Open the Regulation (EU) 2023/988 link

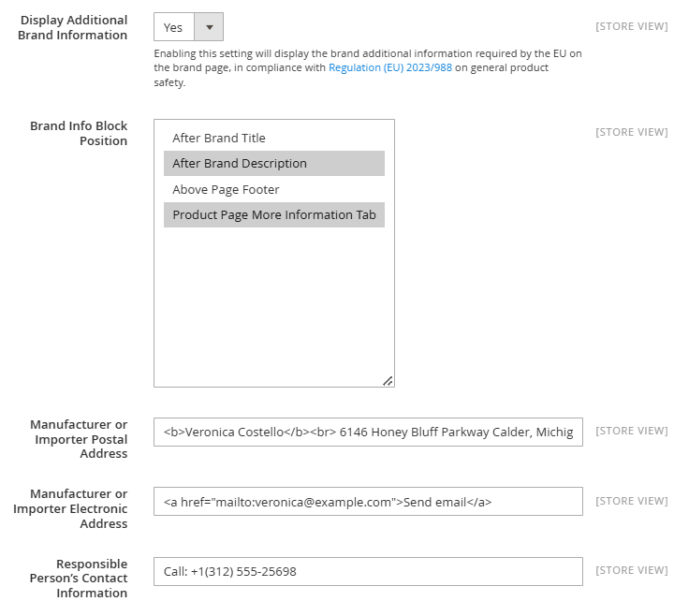389,68
